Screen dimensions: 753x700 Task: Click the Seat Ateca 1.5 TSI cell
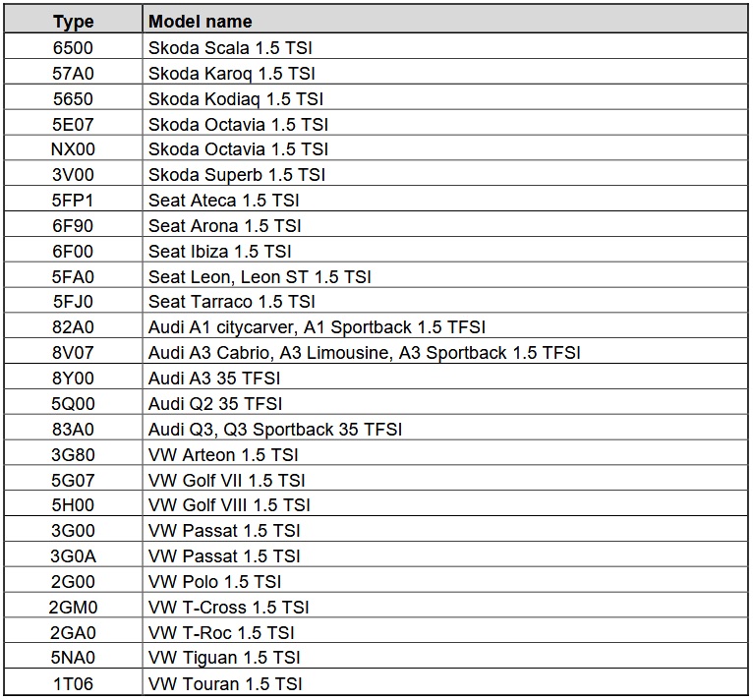point(224,201)
